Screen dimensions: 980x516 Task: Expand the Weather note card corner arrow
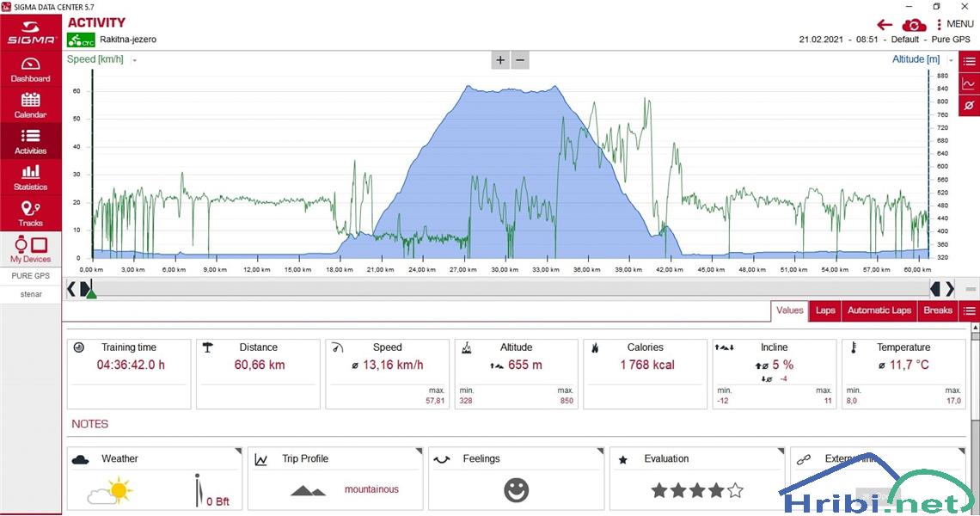coord(237,451)
